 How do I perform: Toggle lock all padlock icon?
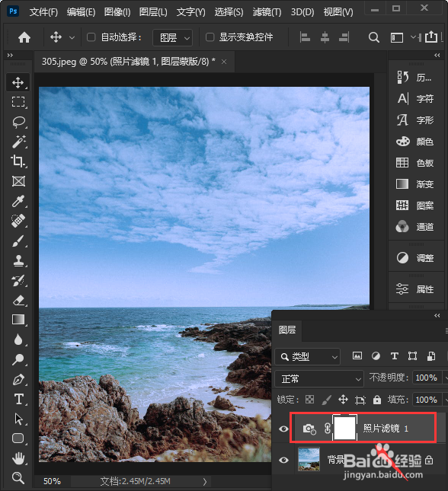click(377, 399)
